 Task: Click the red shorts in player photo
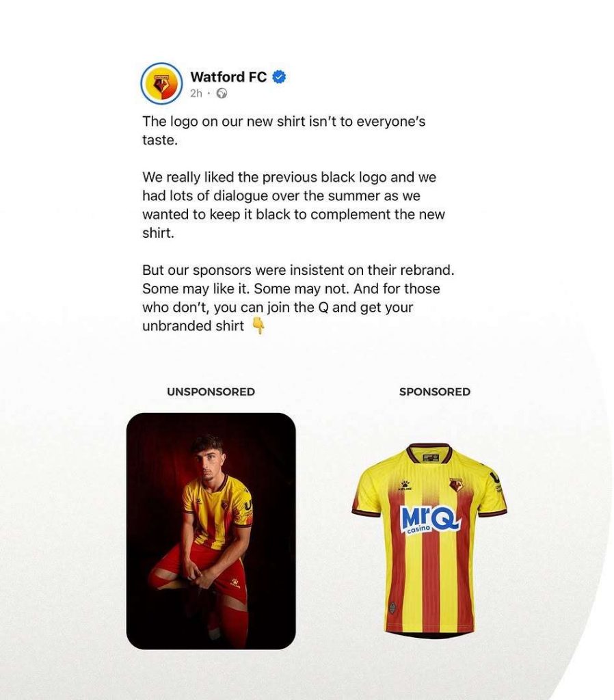click(x=200, y=565)
